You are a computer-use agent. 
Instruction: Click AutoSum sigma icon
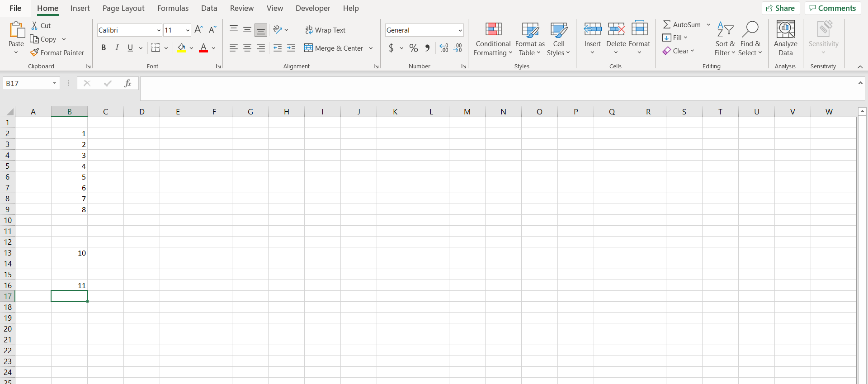point(667,24)
